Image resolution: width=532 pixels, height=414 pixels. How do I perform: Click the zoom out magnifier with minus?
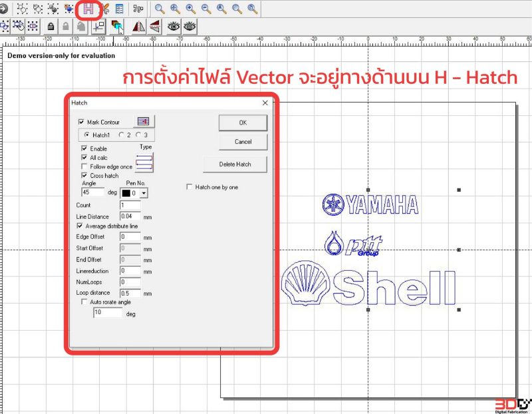[206, 9]
